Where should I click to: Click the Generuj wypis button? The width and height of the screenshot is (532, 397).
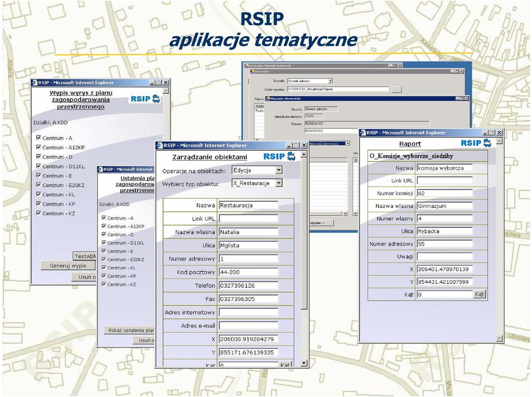[x=68, y=266]
